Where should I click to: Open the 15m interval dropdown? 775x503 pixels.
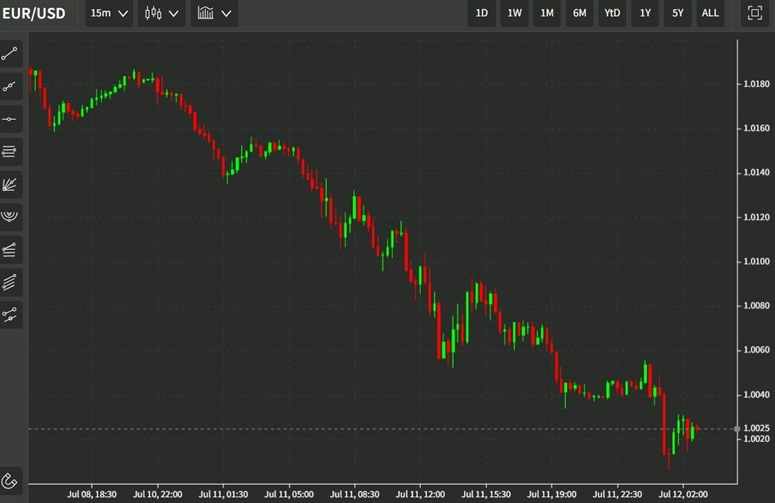(x=109, y=13)
